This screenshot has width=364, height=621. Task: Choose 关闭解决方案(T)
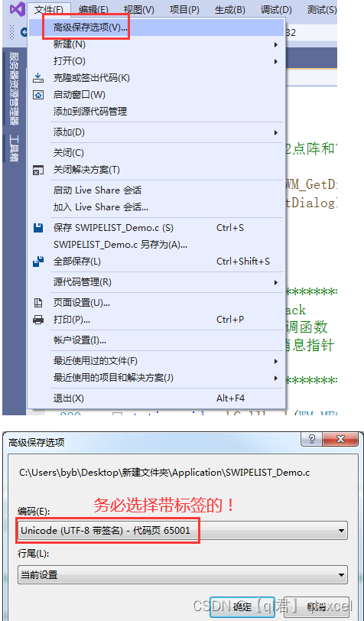coord(157,171)
